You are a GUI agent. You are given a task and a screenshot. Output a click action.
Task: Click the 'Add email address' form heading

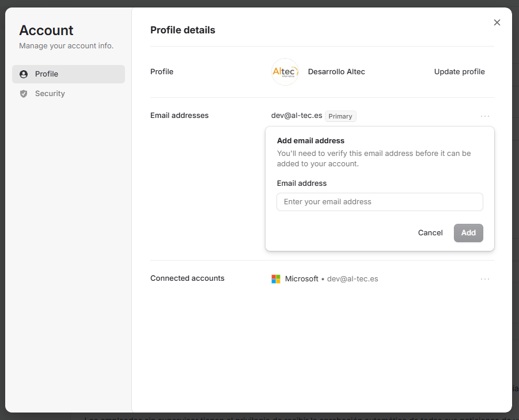click(310, 141)
